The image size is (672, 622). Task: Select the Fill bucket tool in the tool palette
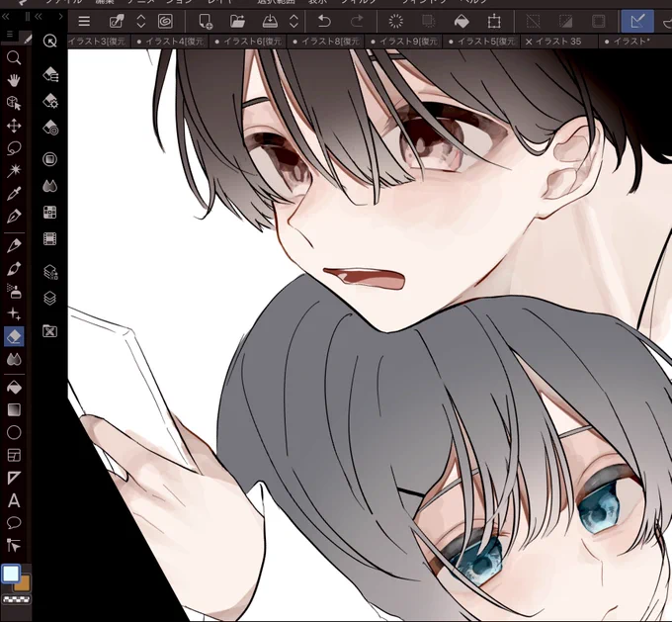point(14,388)
